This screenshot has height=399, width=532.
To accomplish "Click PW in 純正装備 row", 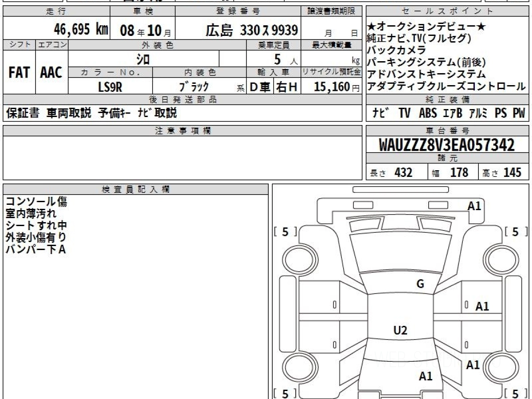I will (x=519, y=113).
